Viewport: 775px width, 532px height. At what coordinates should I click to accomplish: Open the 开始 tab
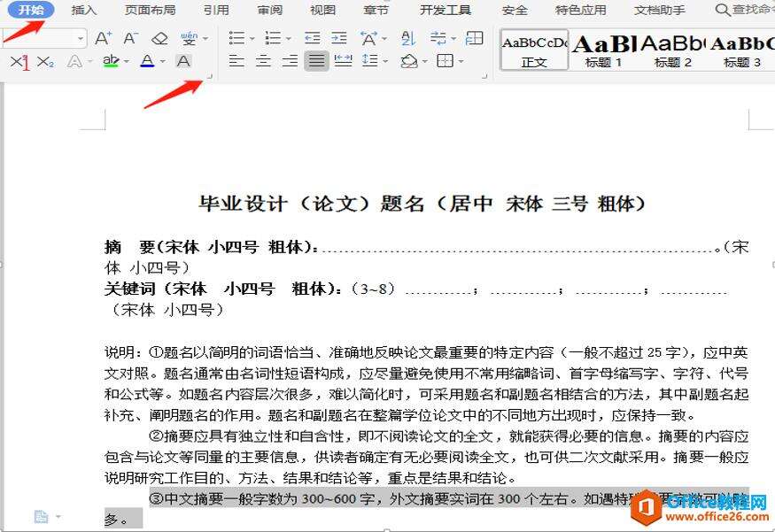click(x=31, y=10)
